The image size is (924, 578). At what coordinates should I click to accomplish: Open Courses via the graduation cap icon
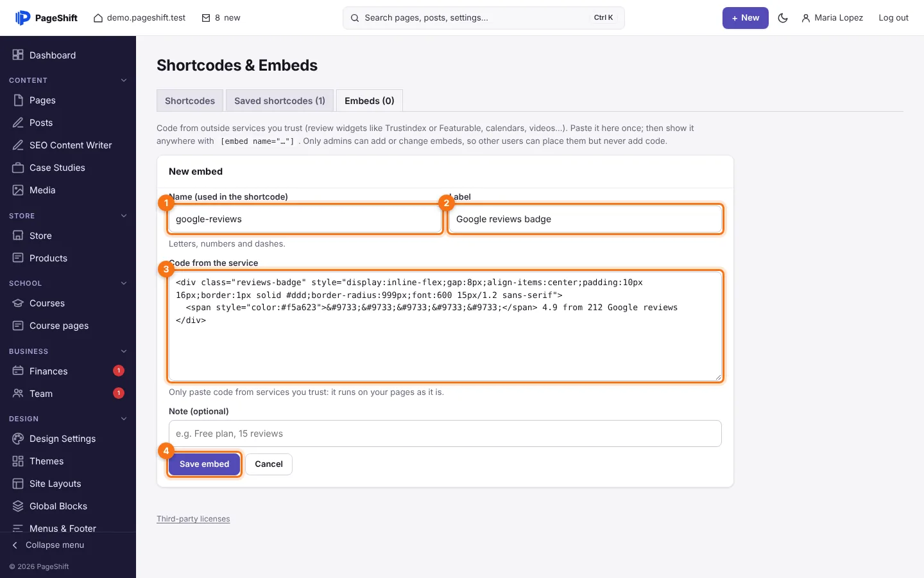(18, 303)
